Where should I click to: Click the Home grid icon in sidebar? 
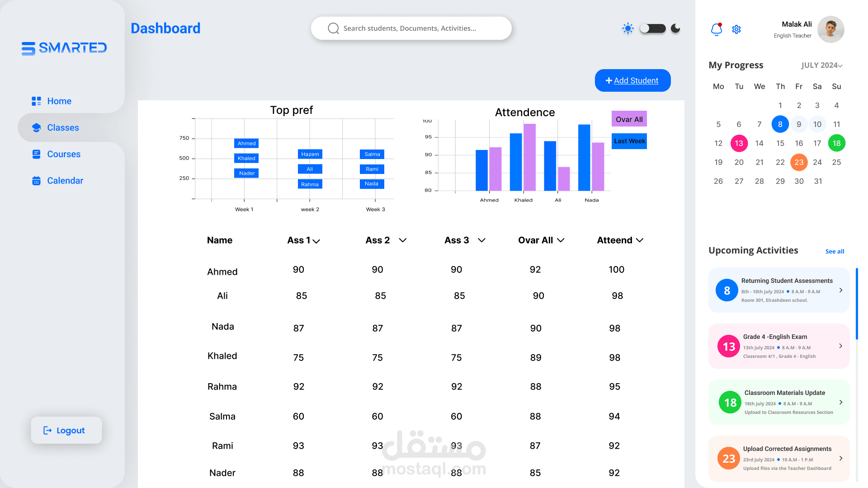pos(36,101)
